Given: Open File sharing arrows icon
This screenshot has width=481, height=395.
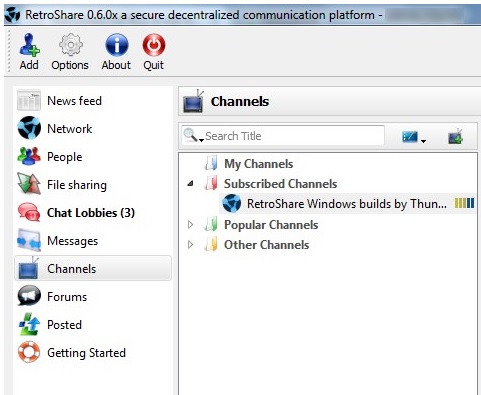Looking at the screenshot, I should click(29, 183).
